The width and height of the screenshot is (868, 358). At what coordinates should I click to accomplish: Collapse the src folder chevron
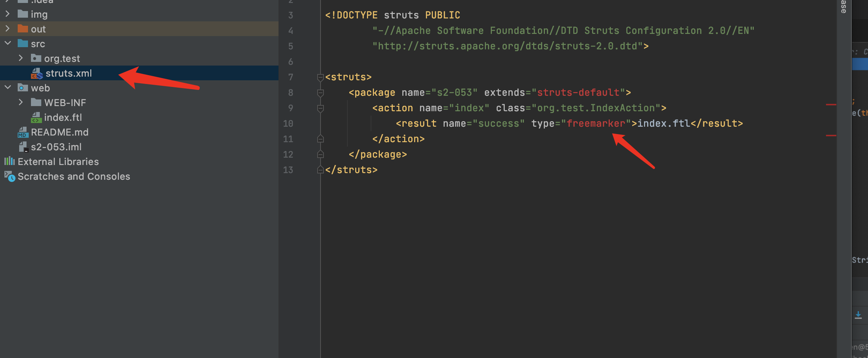[x=7, y=43]
